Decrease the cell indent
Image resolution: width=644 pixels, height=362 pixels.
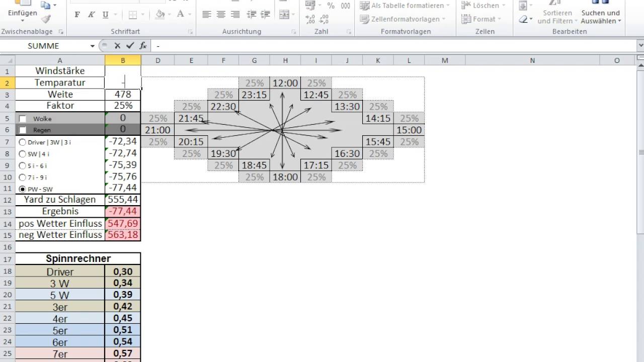(251, 15)
